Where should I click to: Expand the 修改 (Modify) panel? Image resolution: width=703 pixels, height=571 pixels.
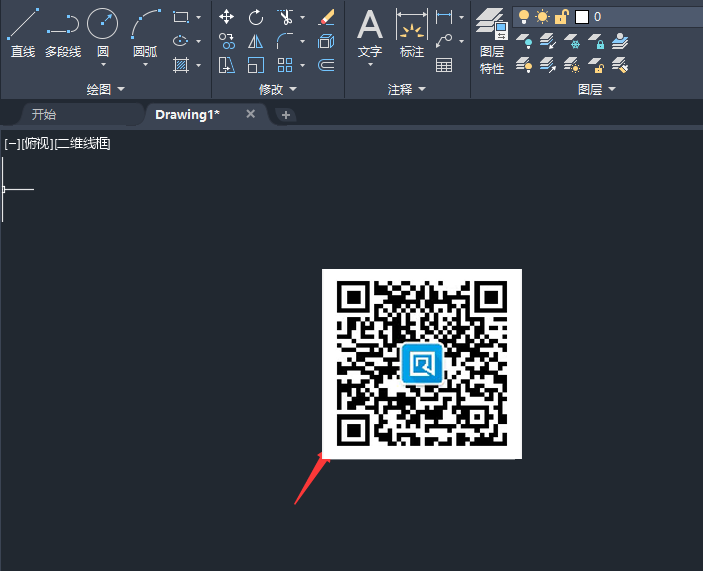[277, 90]
